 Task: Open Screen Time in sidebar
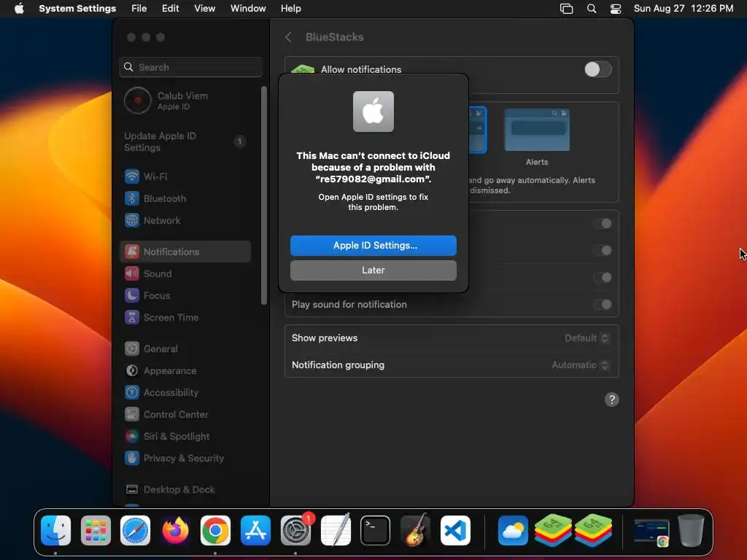(185, 318)
